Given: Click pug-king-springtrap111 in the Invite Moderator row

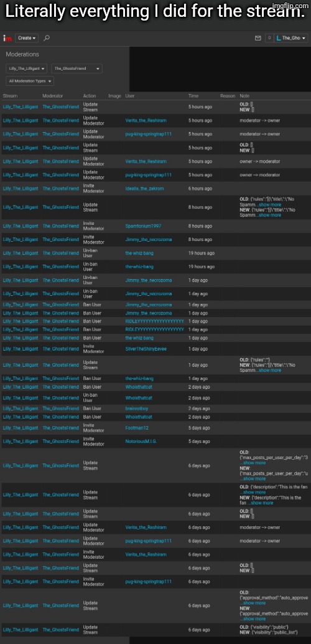Looking at the screenshot, I should pyautogui.click(x=149, y=582).
